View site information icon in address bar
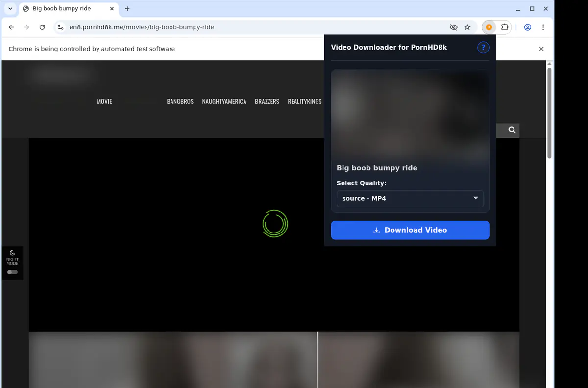 point(60,27)
